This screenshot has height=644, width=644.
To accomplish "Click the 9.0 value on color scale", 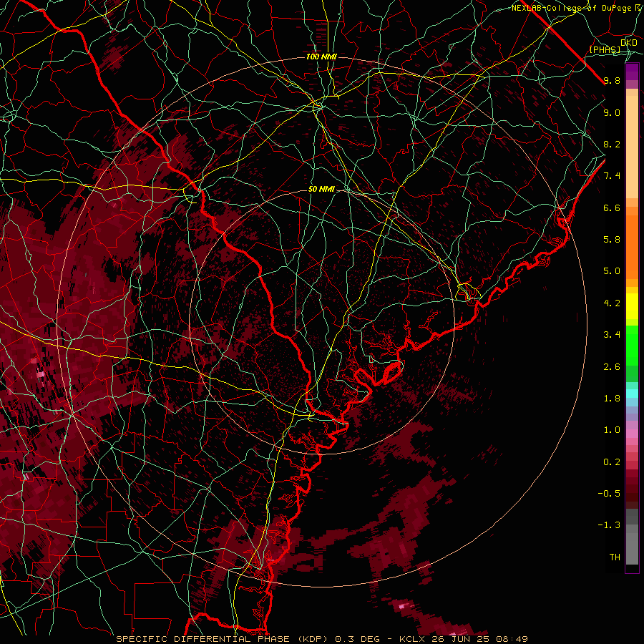I will (612, 112).
